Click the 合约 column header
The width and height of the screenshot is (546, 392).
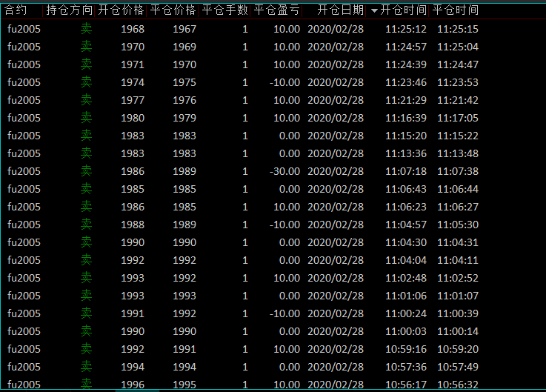tap(16, 10)
